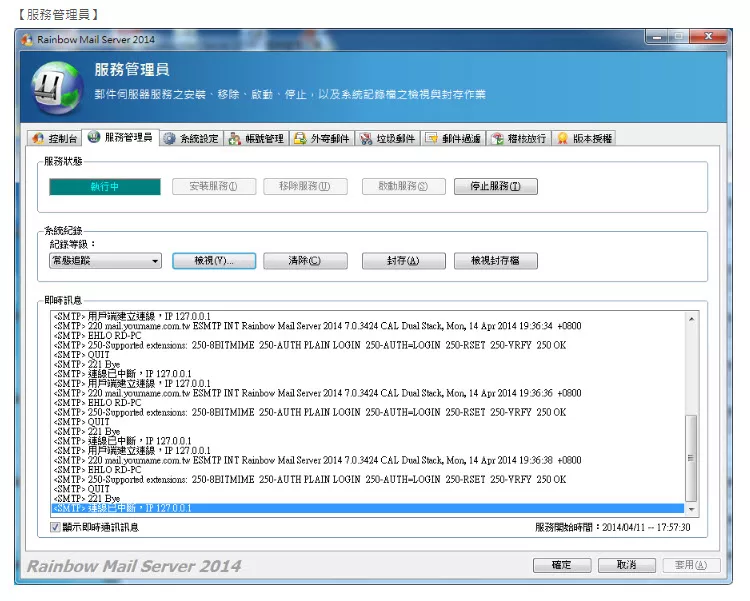
Task: Click the 垃圾郵件 tab icon
Action: (366, 139)
